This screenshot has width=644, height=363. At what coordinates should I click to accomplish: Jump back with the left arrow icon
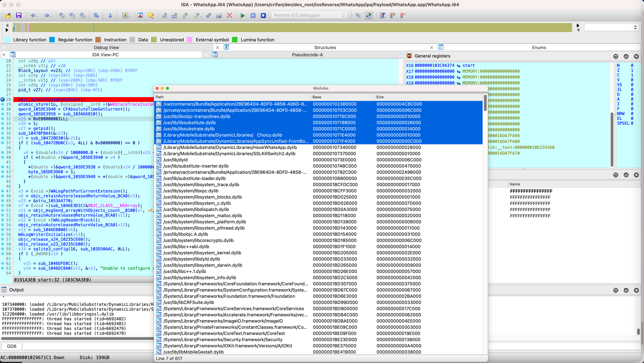(33, 15)
